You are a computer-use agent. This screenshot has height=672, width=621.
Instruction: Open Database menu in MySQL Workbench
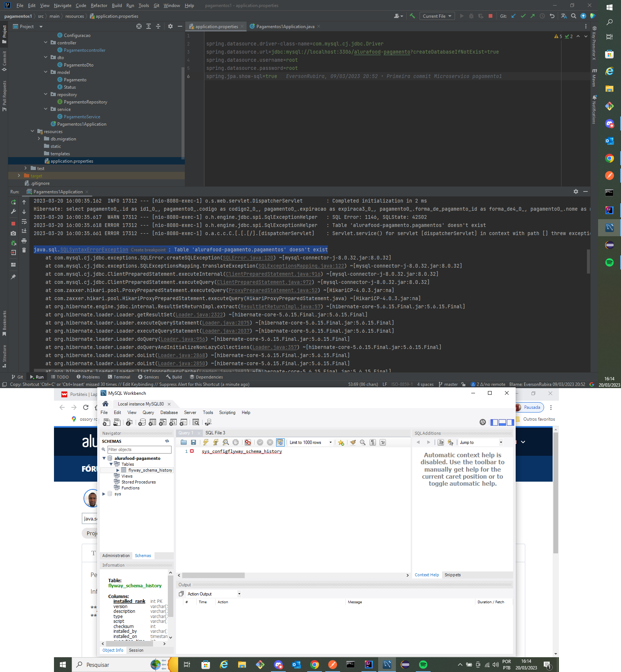click(169, 413)
